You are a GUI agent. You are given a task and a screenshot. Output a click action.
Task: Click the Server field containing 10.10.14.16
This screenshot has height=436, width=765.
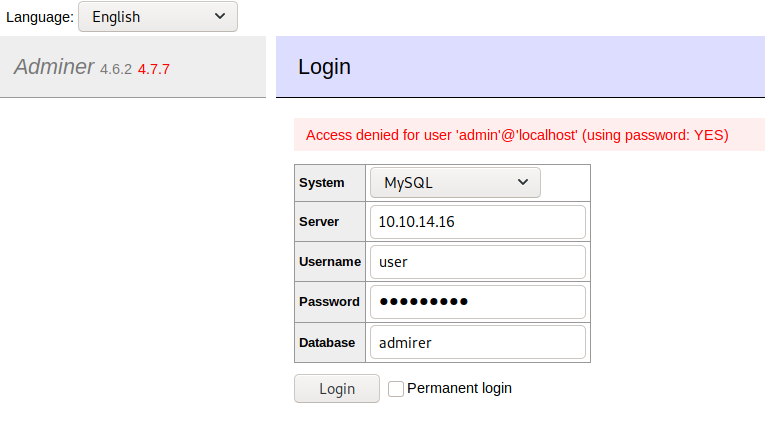478,222
